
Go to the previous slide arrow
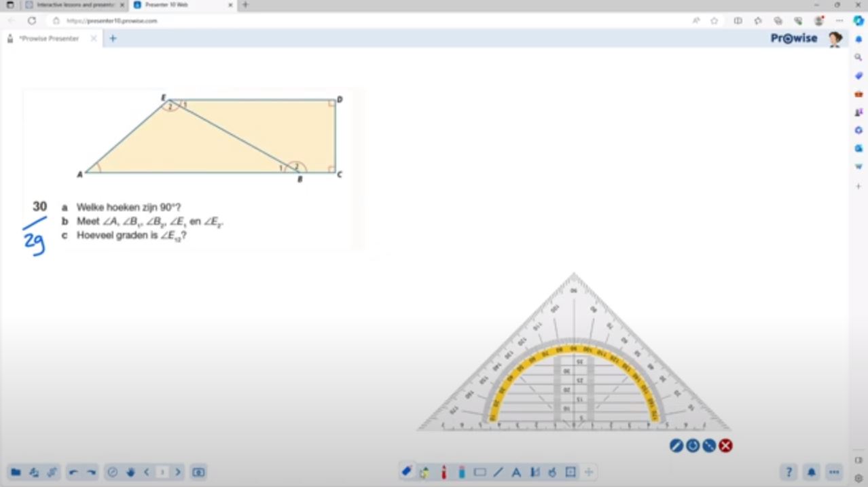click(147, 472)
